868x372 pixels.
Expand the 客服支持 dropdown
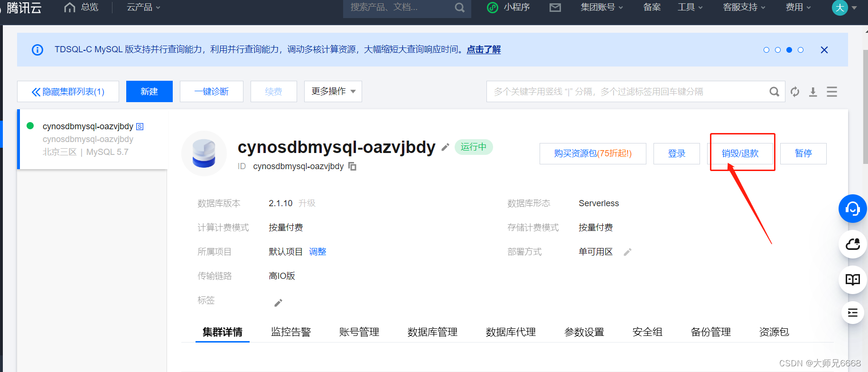(744, 7)
